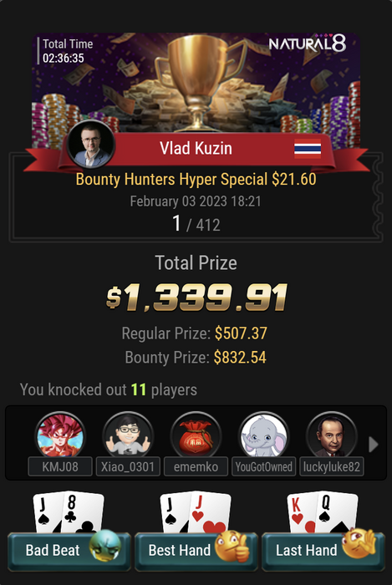
Task: Click the angry emoji on Bad Beat
Action: pos(105,545)
